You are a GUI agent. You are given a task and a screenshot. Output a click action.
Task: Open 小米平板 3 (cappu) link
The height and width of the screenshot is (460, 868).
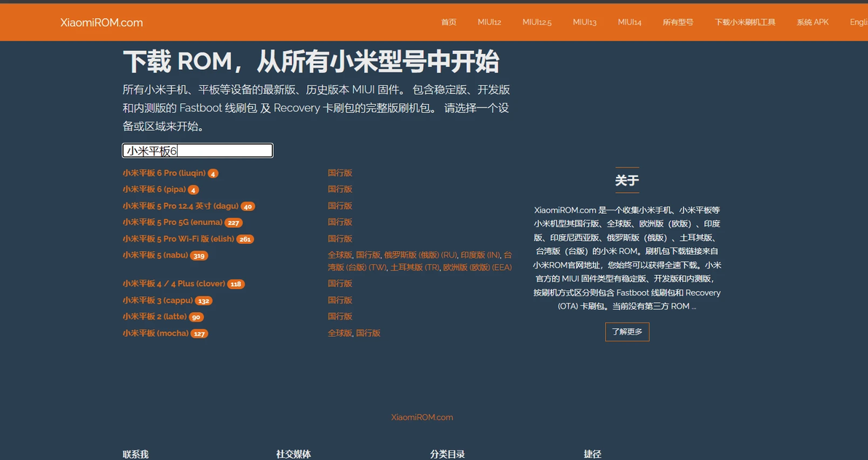point(158,300)
